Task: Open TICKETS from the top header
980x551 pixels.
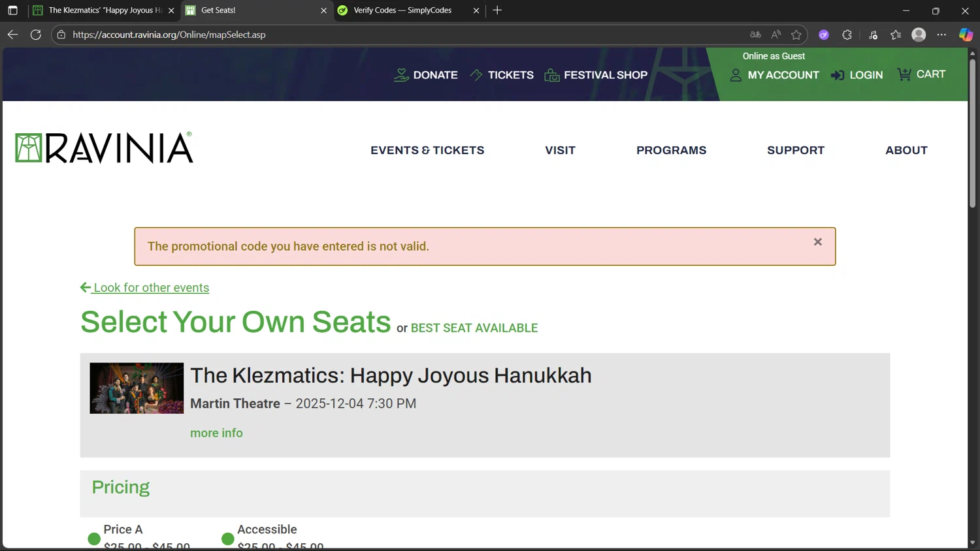Action: coord(502,75)
